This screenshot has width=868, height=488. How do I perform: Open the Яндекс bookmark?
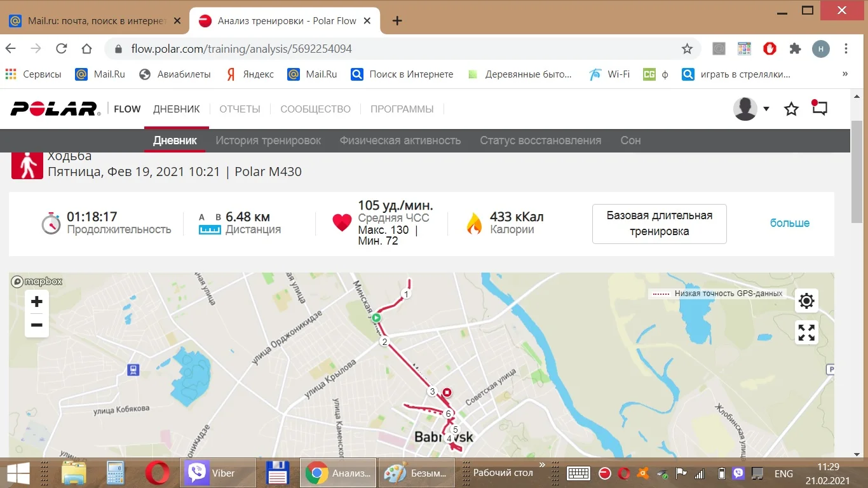(250, 74)
